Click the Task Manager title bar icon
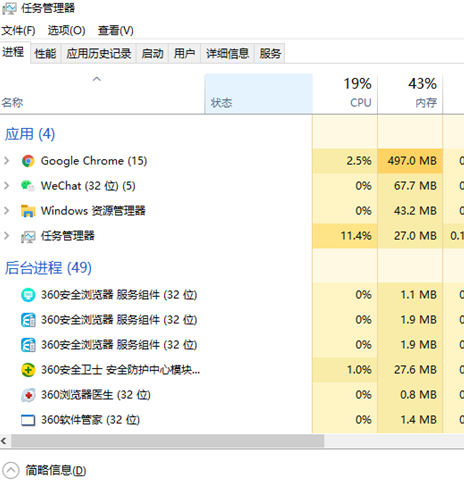Screen dimensions: 464x486 click(9, 8)
